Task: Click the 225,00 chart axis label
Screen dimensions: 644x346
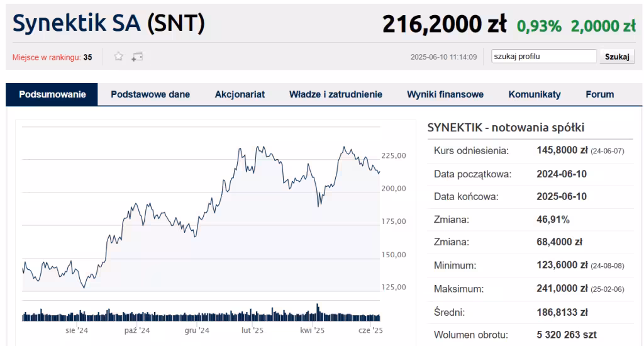Action: (x=394, y=156)
